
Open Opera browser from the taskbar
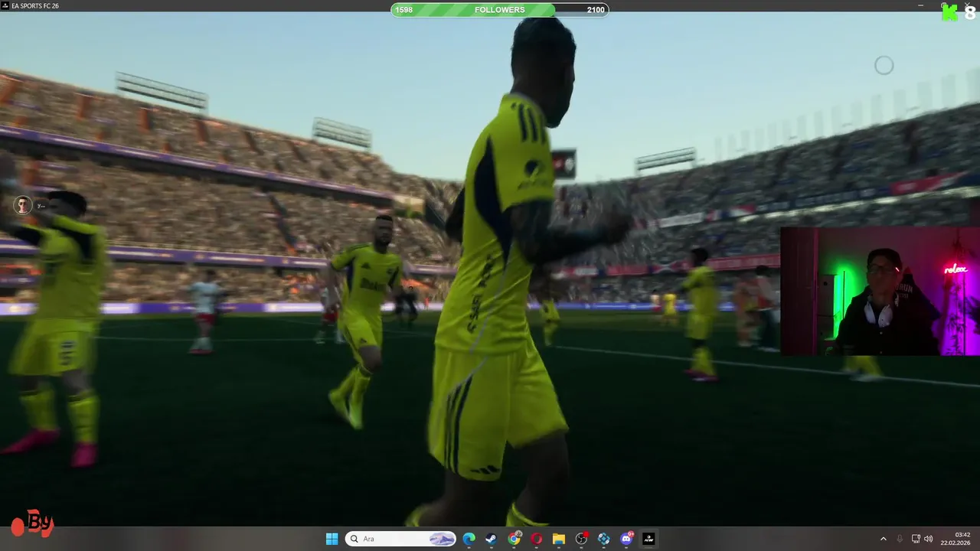point(536,539)
